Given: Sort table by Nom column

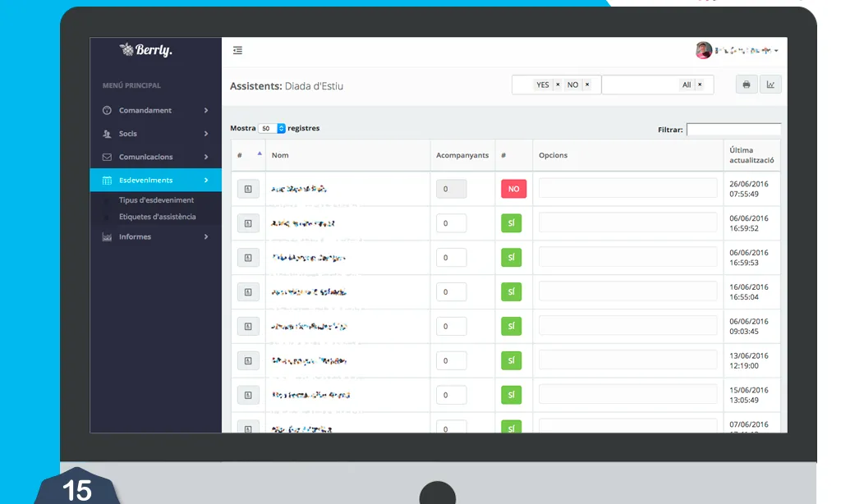Looking at the screenshot, I should [x=347, y=155].
